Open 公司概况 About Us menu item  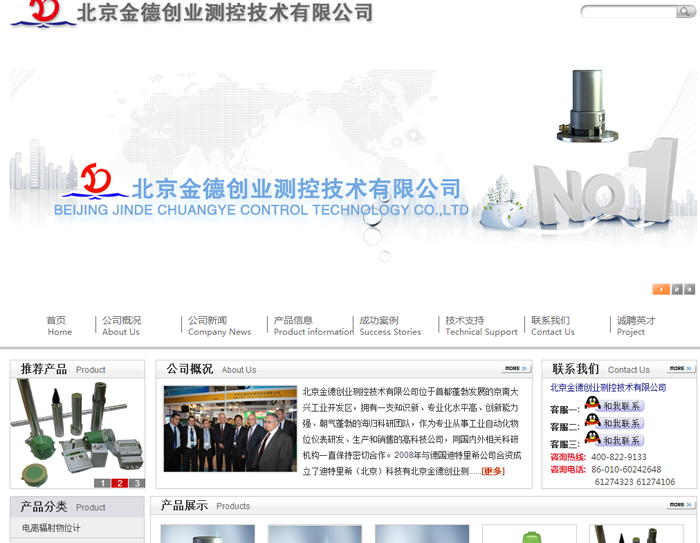(x=121, y=326)
